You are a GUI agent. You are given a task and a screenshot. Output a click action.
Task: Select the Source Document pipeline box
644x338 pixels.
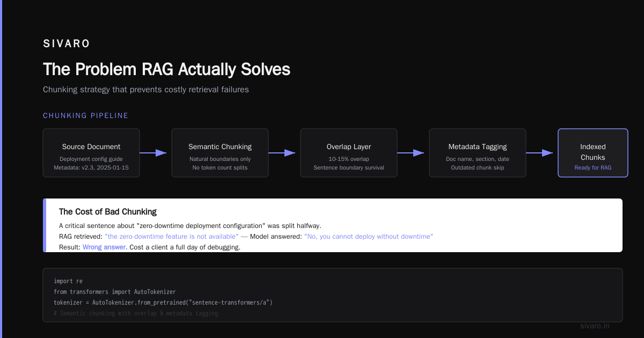[91, 153]
